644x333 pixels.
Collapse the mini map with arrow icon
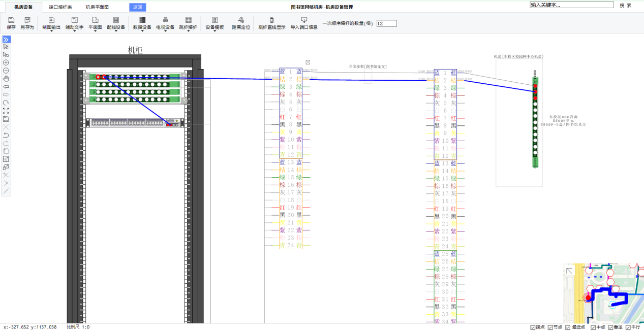[x=570, y=271]
